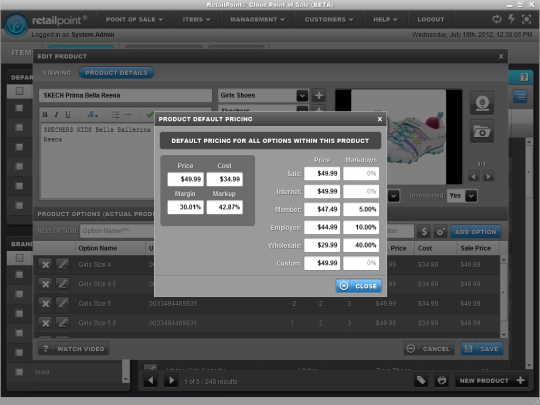The height and width of the screenshot is (405, 540).
Task: Open the Management menu
Action: 258,20
